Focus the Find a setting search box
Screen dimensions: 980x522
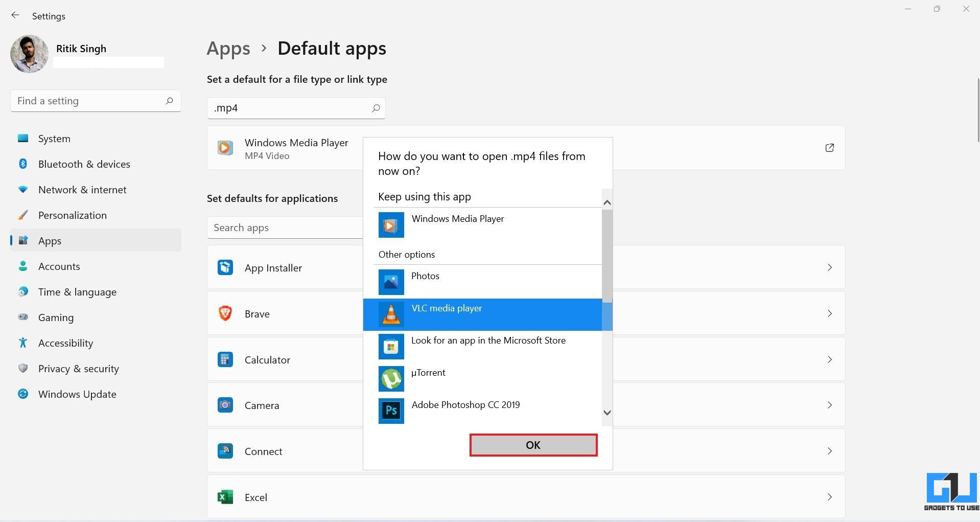coord(96,101)
